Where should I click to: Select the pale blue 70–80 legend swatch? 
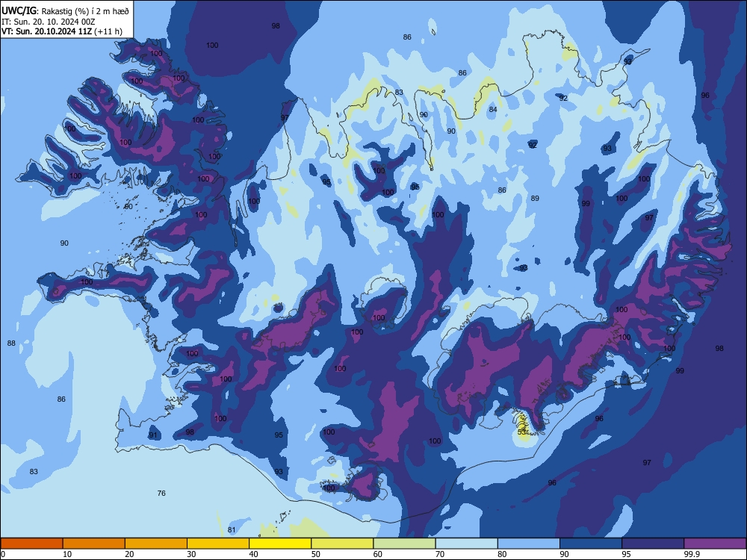tap(466, 544)
